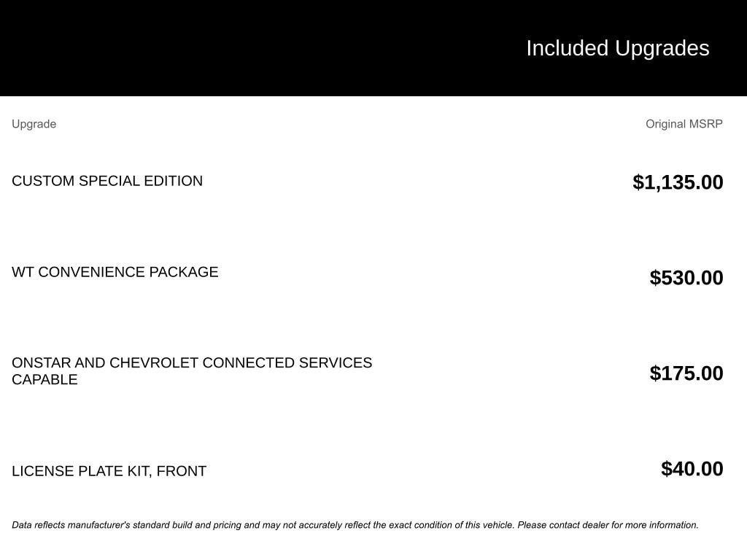Click the $1,135.00 price value

tap(678, 182)
